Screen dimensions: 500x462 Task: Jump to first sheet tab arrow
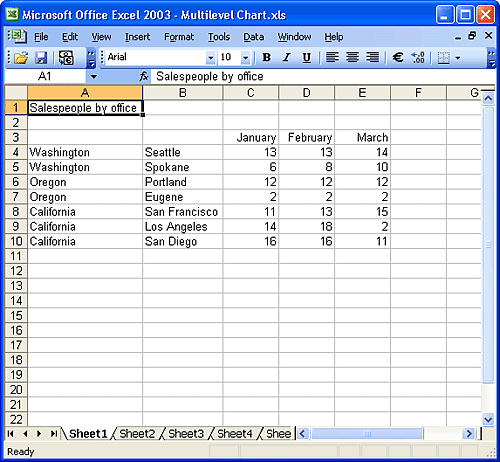click(x=10, y=434)
